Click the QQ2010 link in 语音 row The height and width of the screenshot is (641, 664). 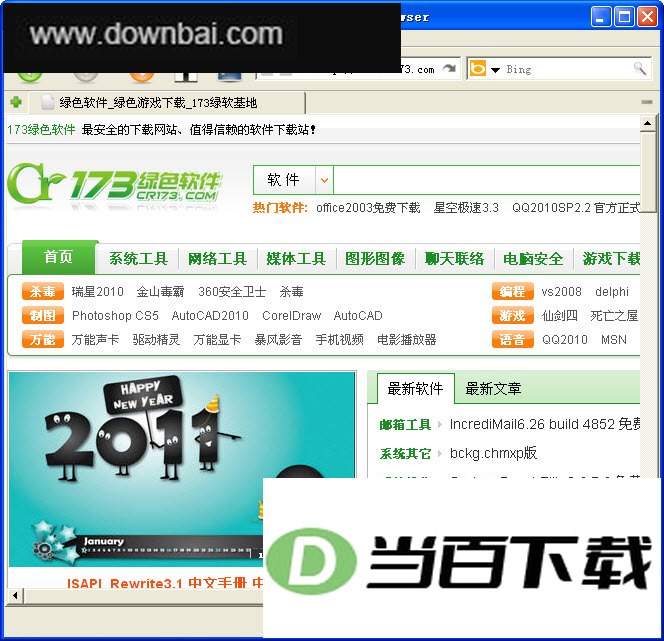[565, 340]
